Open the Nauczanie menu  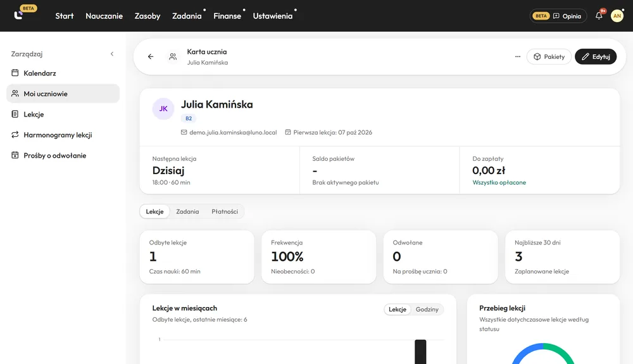[104, 16]
